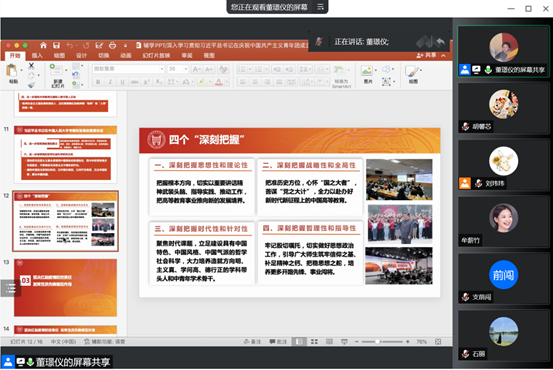
Task: Click the bullet list icon
Action: [242, 69]
